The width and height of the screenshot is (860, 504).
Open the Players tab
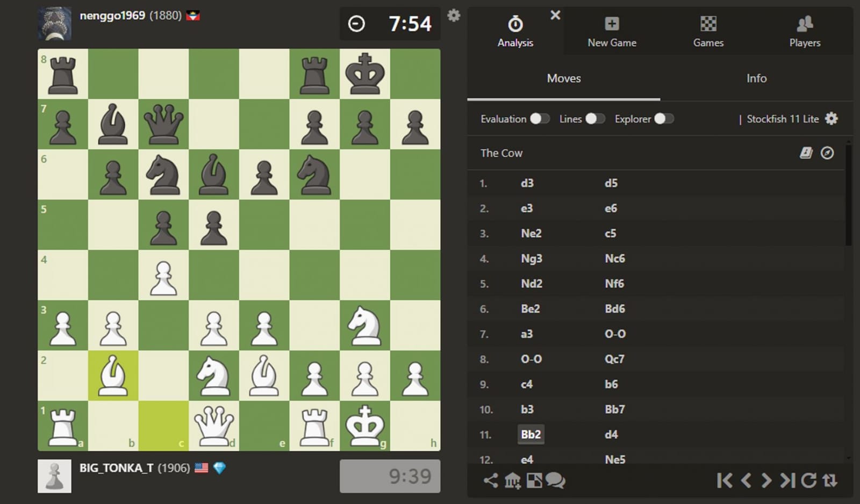click(804, 31)
